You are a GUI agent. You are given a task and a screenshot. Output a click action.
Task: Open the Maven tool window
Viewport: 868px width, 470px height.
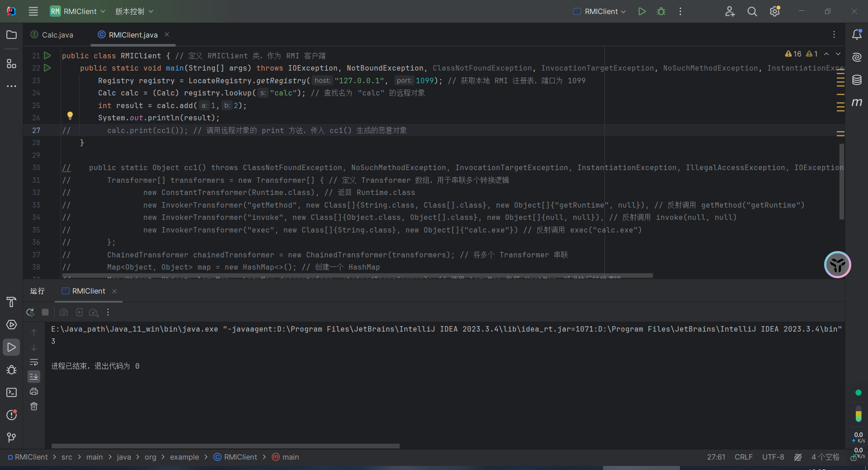(857, 103)
